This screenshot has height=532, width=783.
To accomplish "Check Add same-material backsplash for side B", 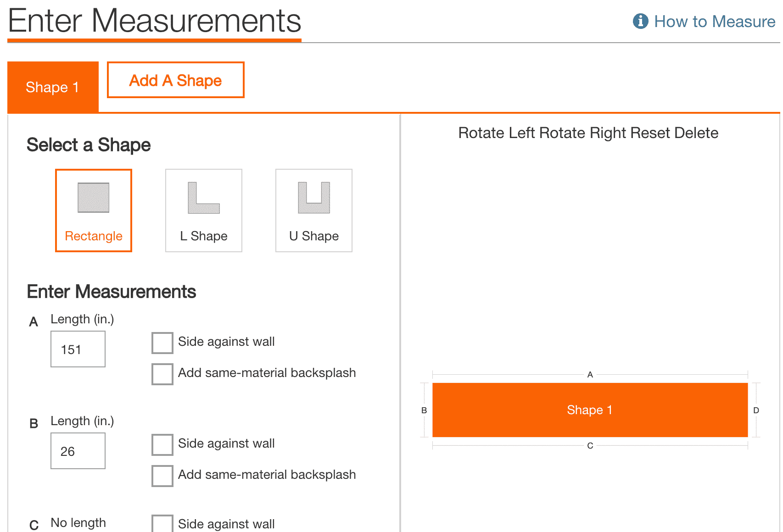I will click(162, 476).
